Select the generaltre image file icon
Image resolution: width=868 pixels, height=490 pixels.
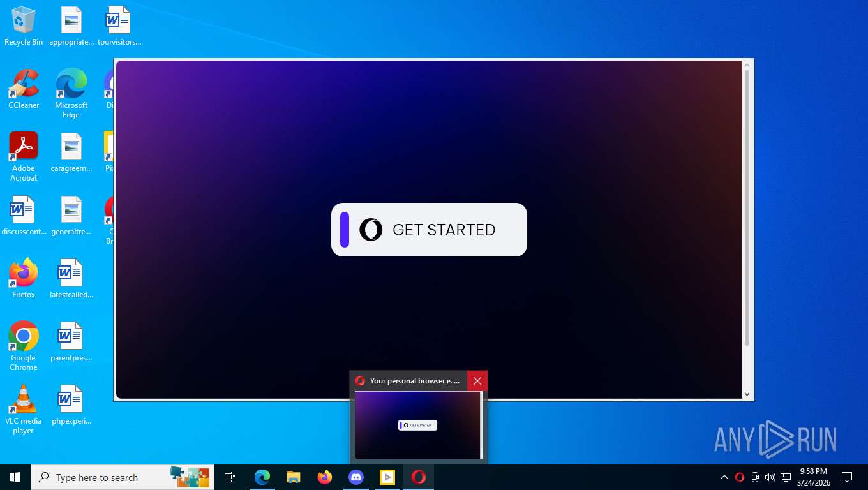[71, 216]
